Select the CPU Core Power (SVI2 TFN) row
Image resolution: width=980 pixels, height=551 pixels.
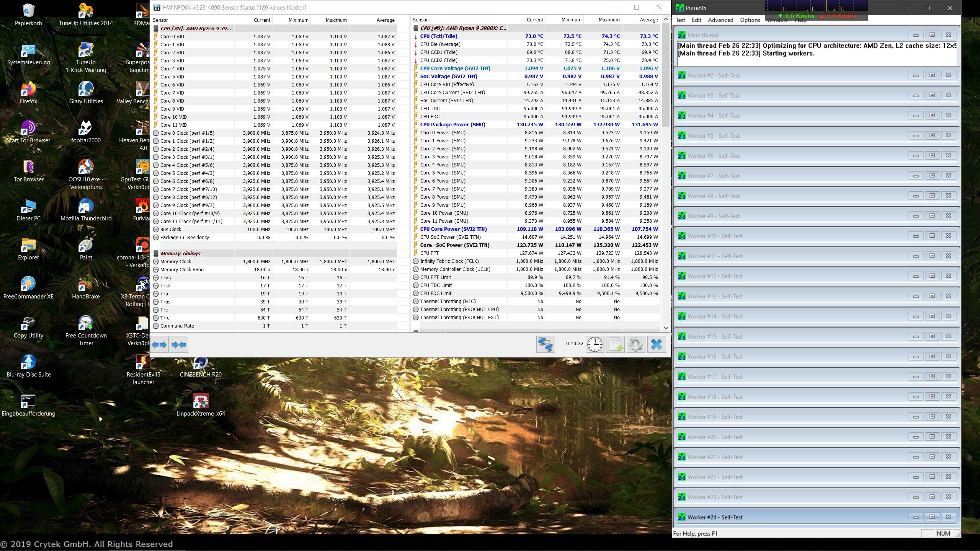click(x=536, y=229)
